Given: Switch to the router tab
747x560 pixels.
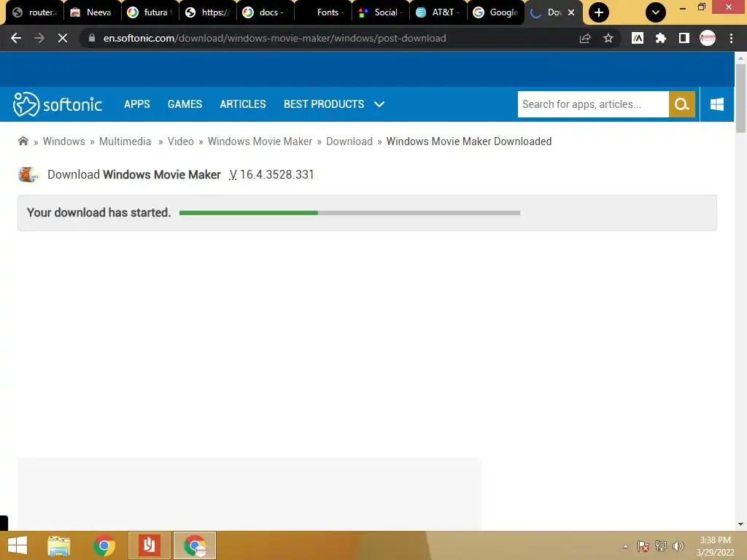Looking at the screenshot, I should pos(35,12).
